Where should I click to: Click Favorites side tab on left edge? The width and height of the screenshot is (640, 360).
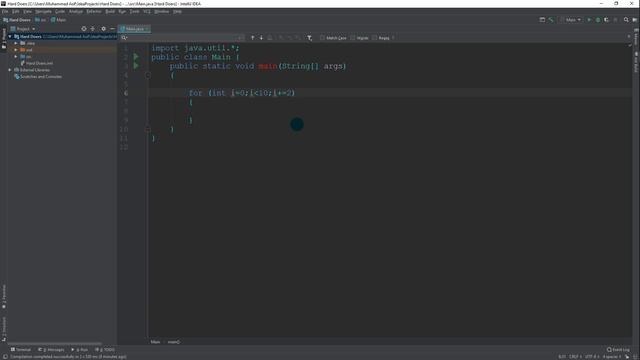4,297
